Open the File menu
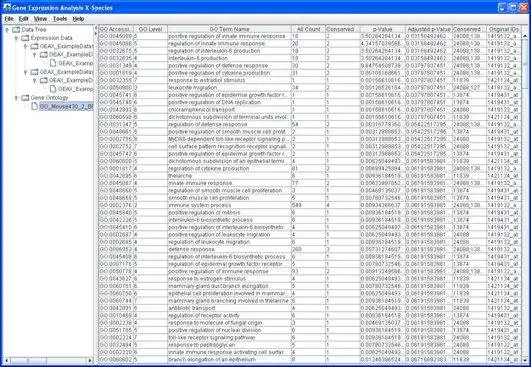This screenshot has height=367, width=531. 9,19
